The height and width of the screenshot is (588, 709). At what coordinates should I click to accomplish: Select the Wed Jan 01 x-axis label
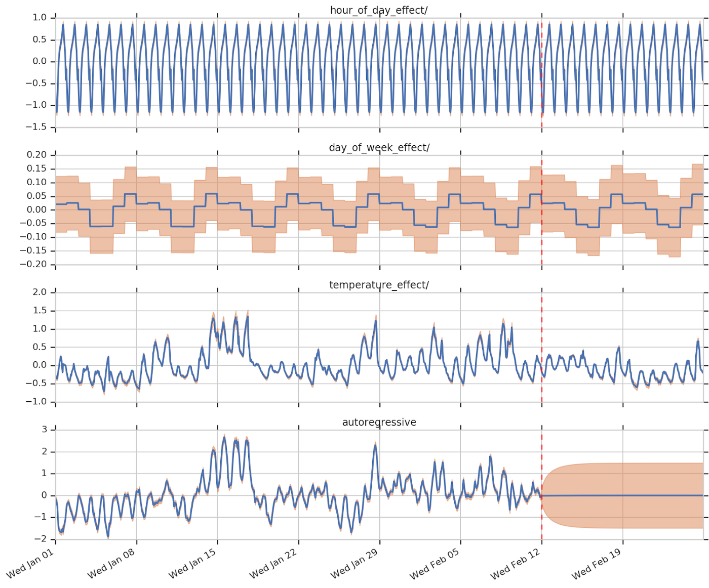pos(30,564)
